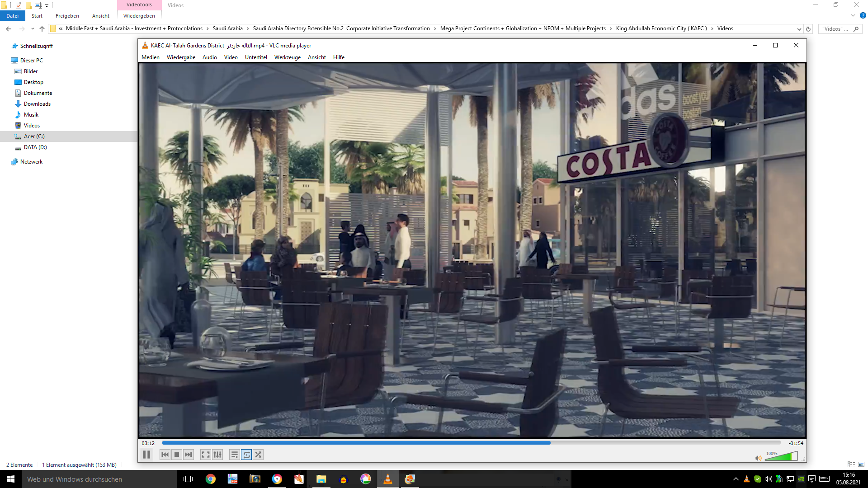Switch Explorer to large thumbnails view
868x488 pixels.
[x=861, y=465]
